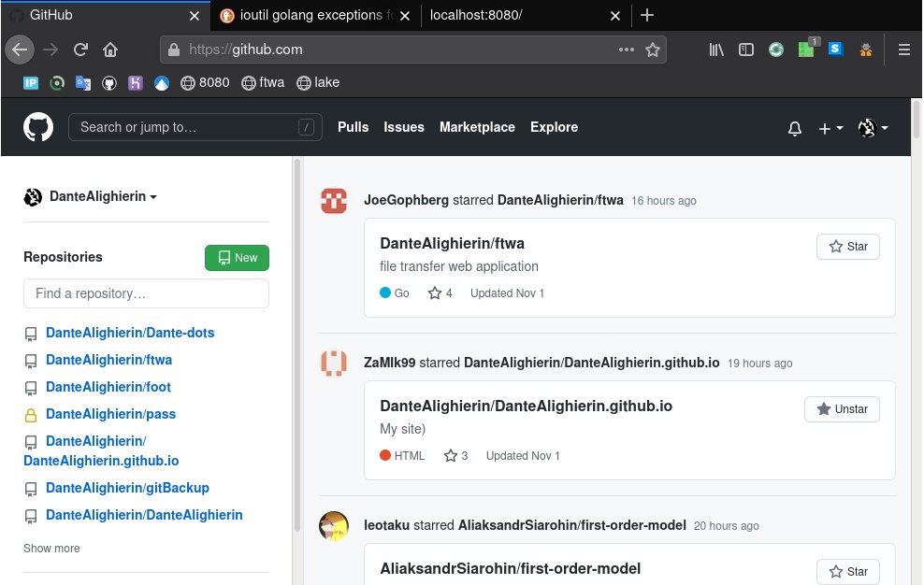Open the Firefox library icon
This screenshot has height=585, width=924.
tap(716, 50)
